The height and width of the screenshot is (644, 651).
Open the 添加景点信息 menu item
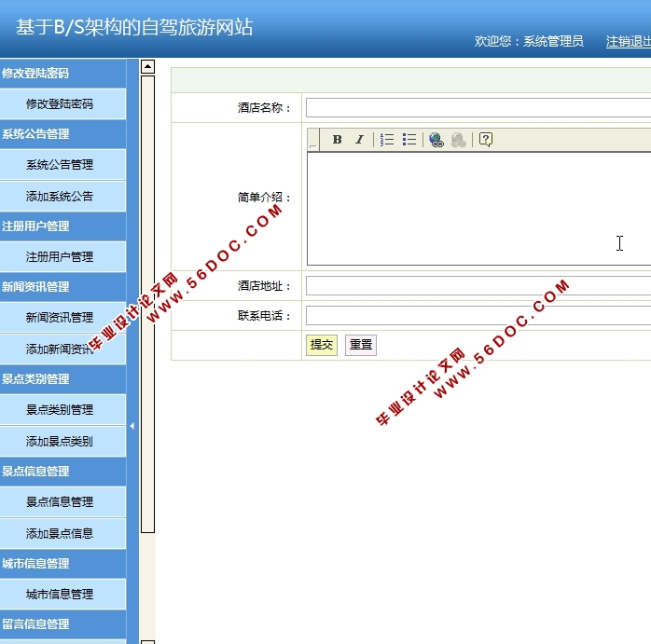coord(62,533)
